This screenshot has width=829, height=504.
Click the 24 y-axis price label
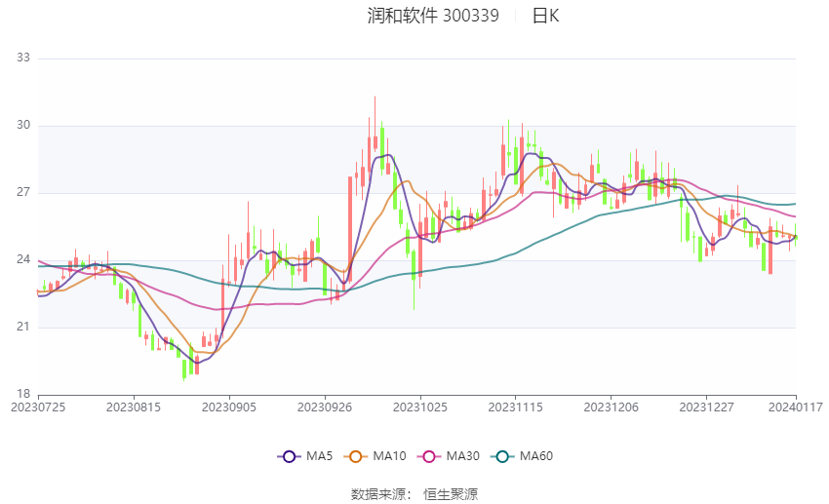[x=23, y=259]
